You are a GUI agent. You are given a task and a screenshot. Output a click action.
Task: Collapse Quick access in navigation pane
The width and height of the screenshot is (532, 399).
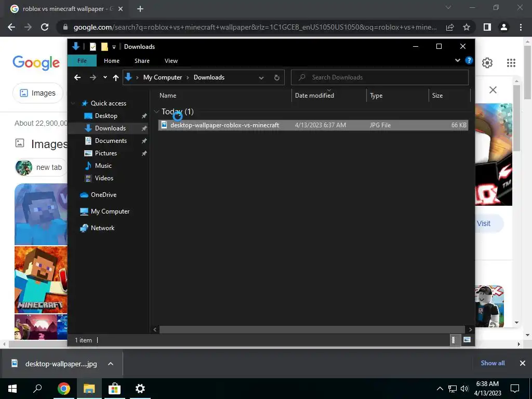pyautogui.click(x=73, y=103)
